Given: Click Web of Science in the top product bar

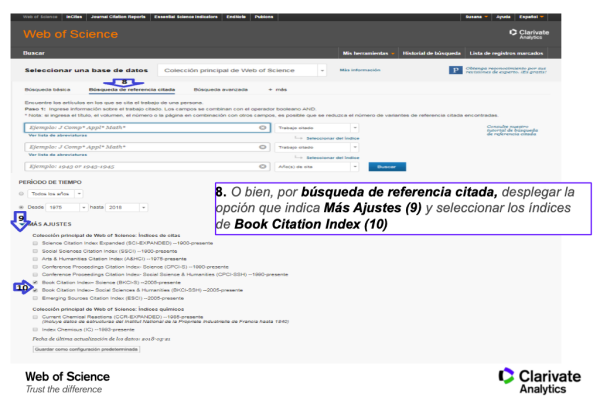Looking at the screenshot, I should pyautogui.click(x=40, y=17).
